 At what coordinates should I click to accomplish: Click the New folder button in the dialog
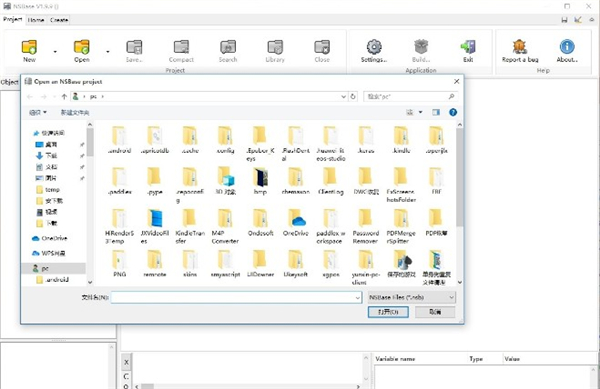75,112
